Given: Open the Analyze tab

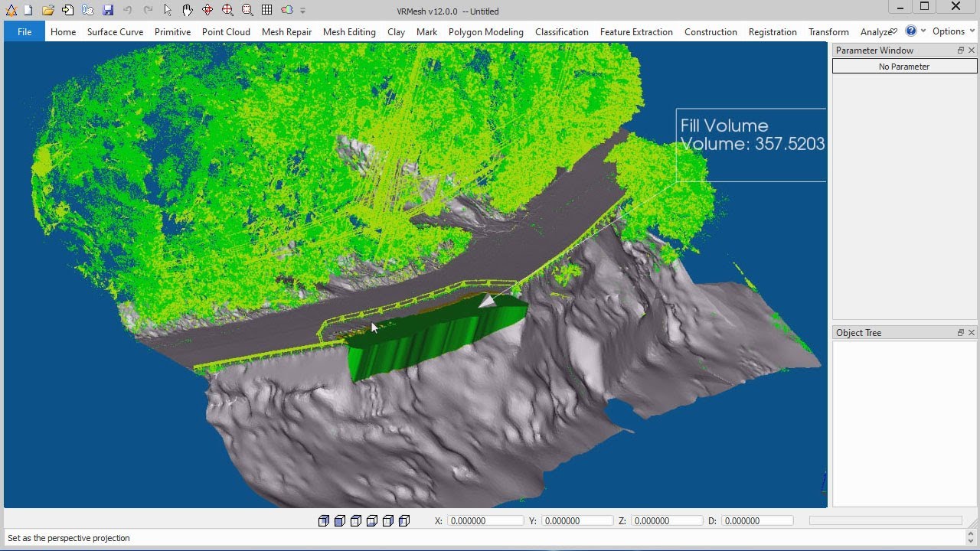Looking at the screenshot, I should click(x=876, y=31).
